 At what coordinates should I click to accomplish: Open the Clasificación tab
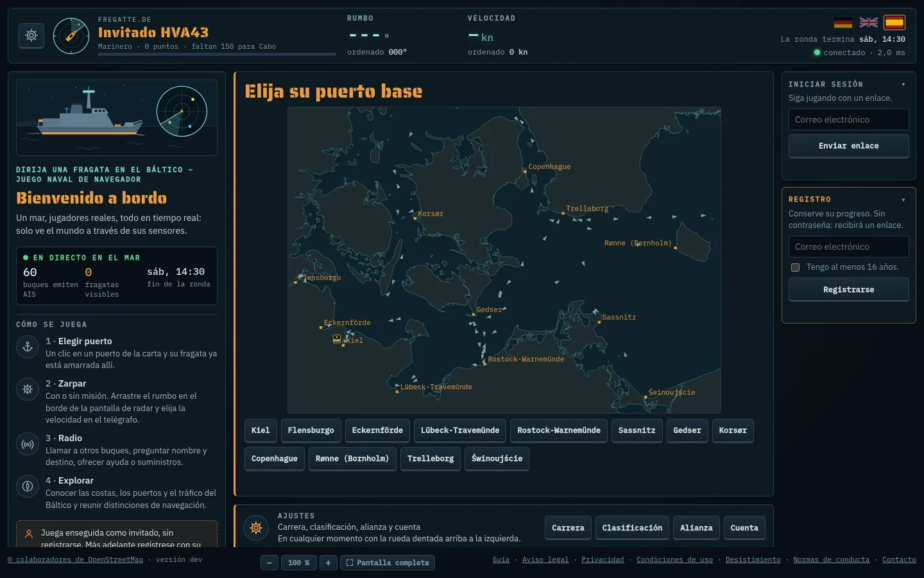coord(632,528)
